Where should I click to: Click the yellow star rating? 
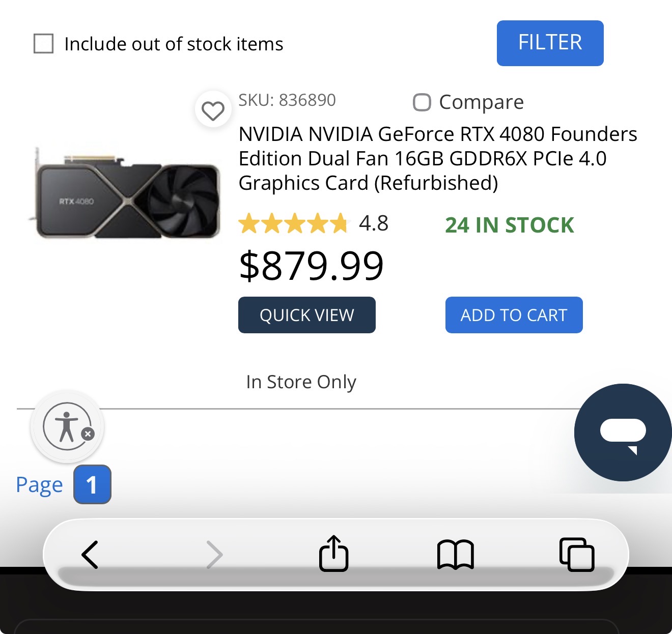[293, 223]
